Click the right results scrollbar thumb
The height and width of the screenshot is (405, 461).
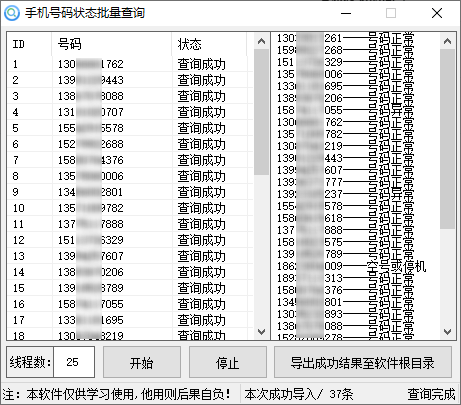coord(447,139)
